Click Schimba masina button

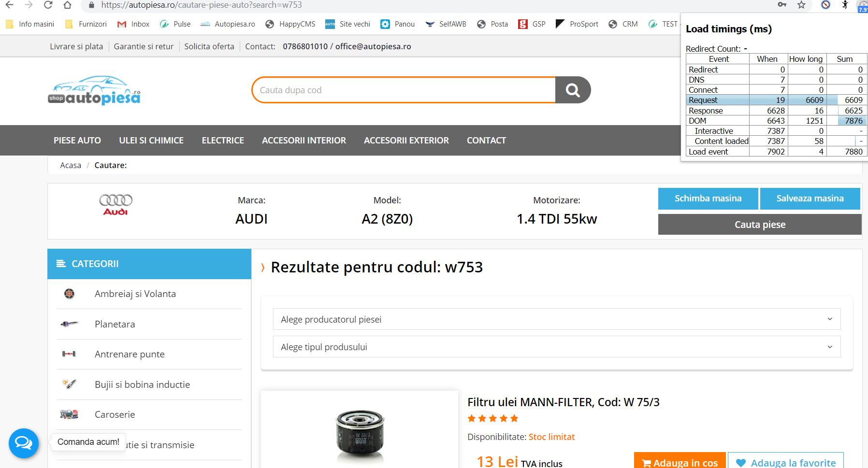(x=708, y=199)
